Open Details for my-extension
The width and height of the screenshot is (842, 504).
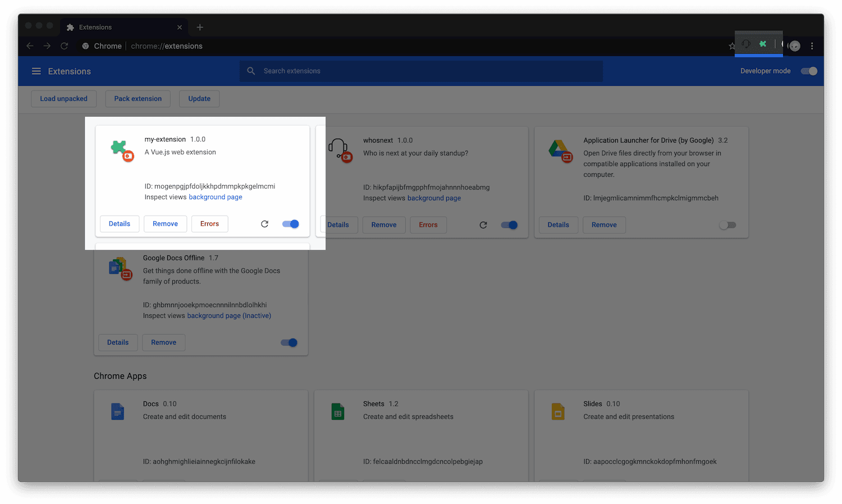coord(120,224)
